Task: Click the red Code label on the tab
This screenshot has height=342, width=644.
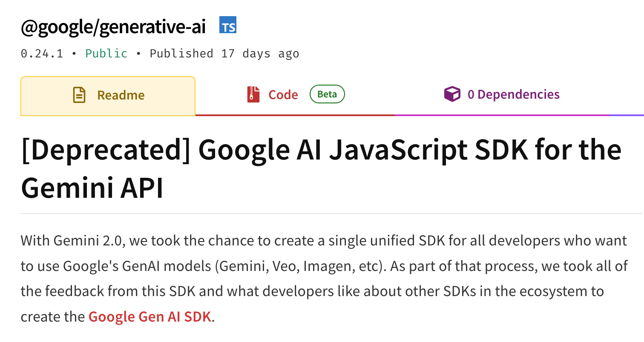Action: (x=283, y=94)
